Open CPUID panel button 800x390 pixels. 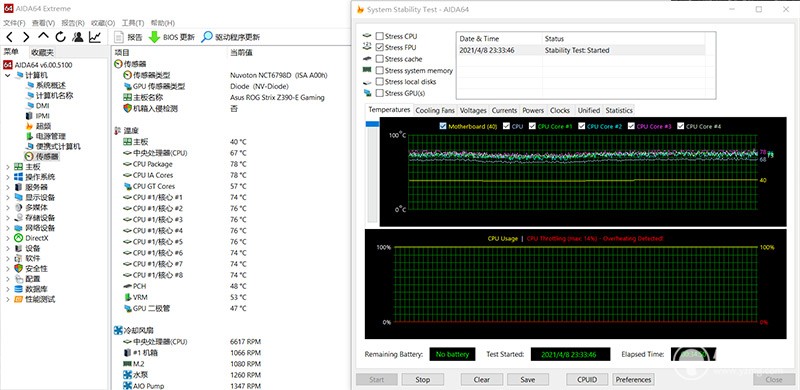587,380
